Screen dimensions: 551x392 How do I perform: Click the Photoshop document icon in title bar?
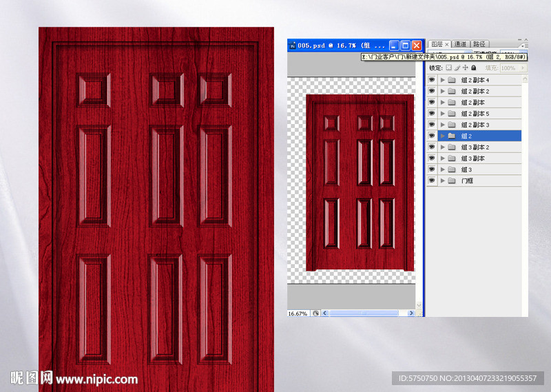[x=292, y=45]
